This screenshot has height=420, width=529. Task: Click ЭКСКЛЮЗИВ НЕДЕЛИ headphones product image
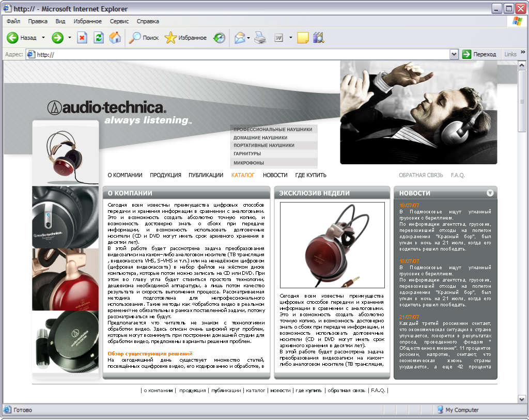(x=332, y=245)
